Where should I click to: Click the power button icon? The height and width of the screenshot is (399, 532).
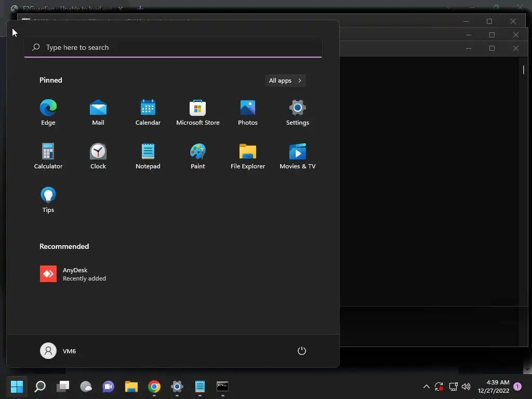coord(302,351)
